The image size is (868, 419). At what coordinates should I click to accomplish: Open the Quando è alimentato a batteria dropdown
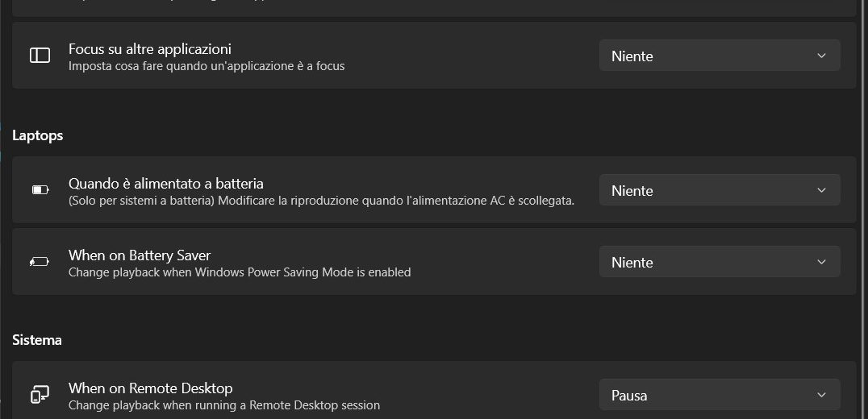click(719, 190)
